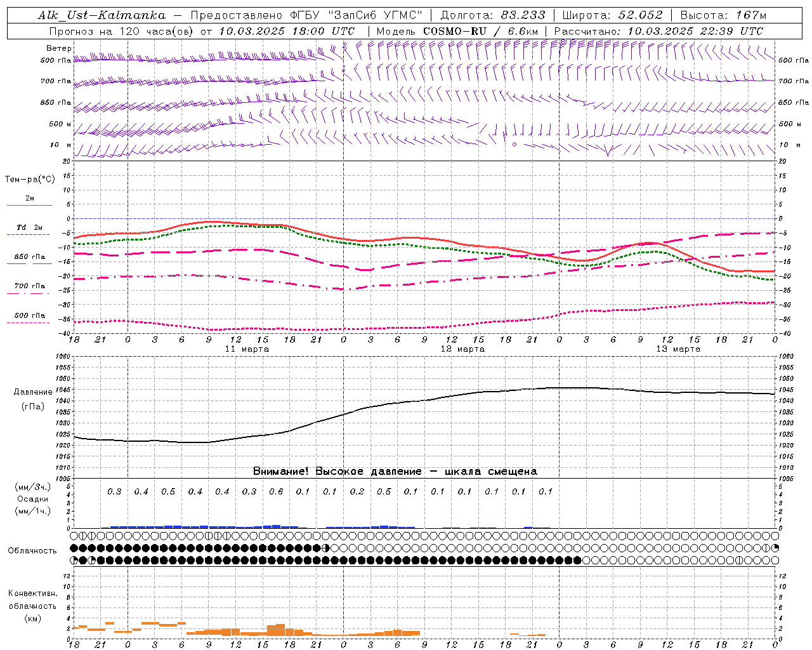Click the Рассчитано: 10.03.2025 22:39 UTC timestamp
Image resolution: width=812 pixels, height=650 pixels.
pos(658,31)
